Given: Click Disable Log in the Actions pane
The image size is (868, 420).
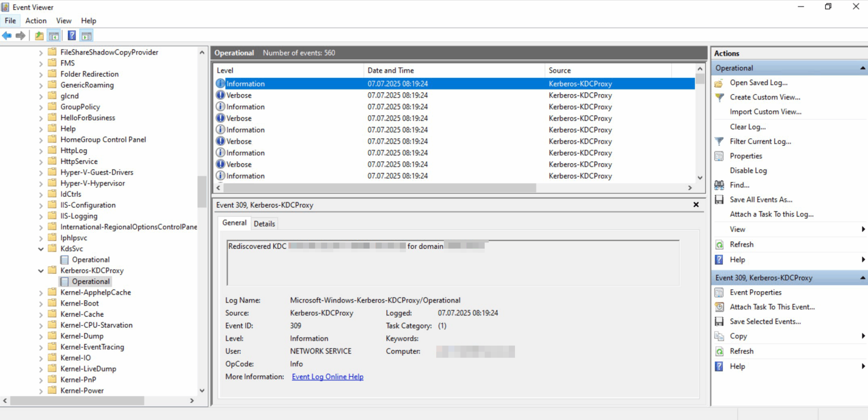Looking at the screenshot, I should pyautogui.click(x=748, y=170).
